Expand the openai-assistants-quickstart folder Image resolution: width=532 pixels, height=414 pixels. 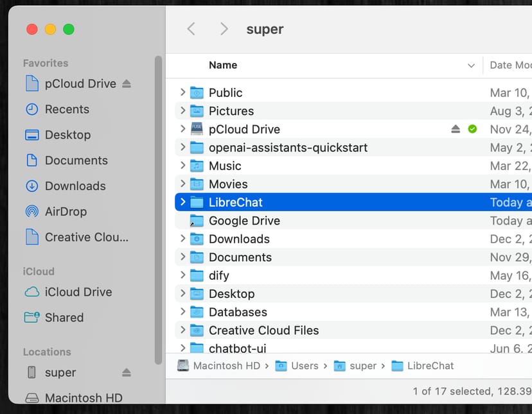tap(182, 148)
